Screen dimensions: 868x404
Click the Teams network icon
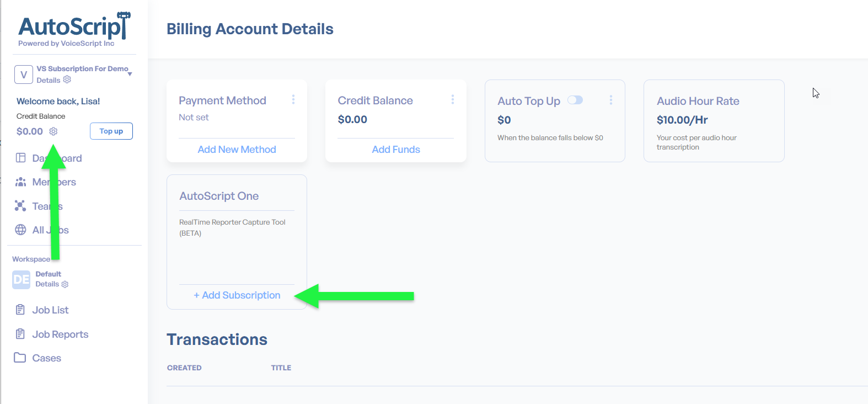click(20, 206)
